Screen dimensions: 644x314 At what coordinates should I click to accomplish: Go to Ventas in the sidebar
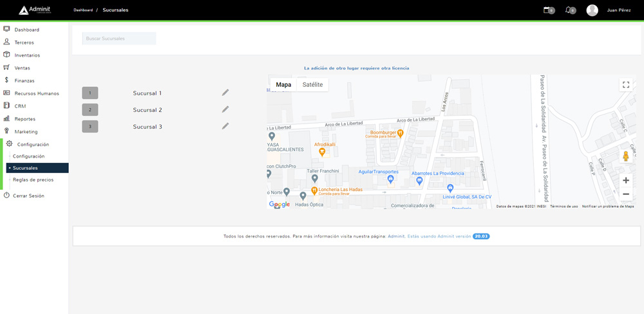[22, 68]
